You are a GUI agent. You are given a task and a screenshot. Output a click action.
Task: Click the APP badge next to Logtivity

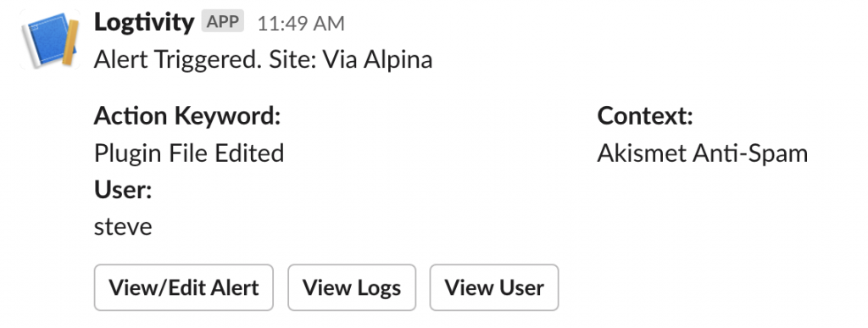[223, 21]
